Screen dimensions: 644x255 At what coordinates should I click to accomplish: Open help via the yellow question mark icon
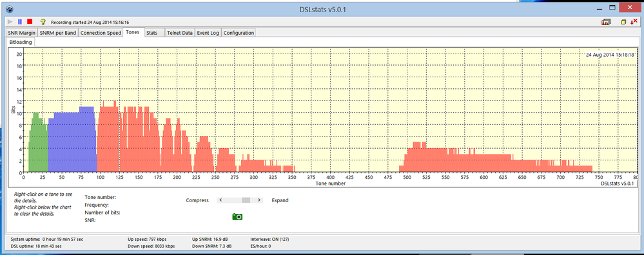[43, 22]
